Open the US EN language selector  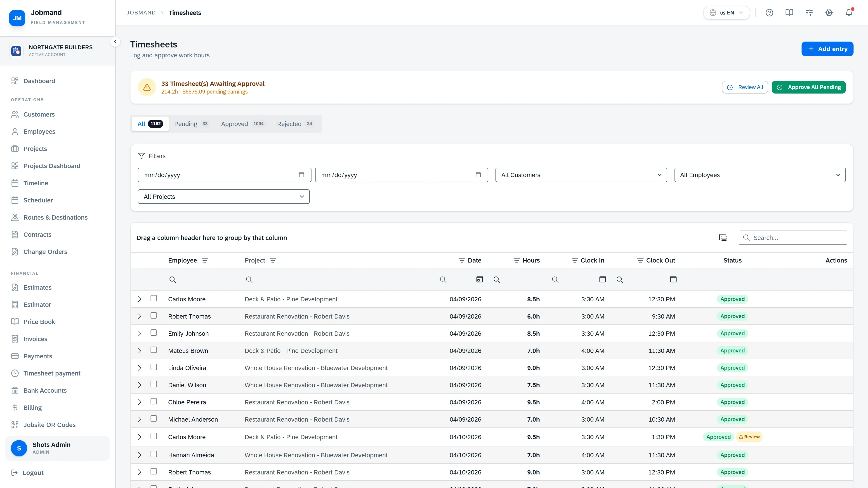(726, 13)
